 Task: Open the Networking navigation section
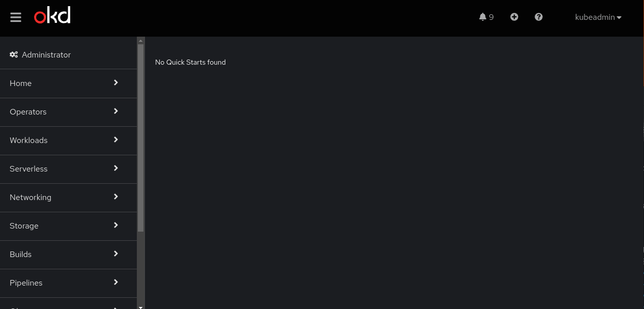68,198
